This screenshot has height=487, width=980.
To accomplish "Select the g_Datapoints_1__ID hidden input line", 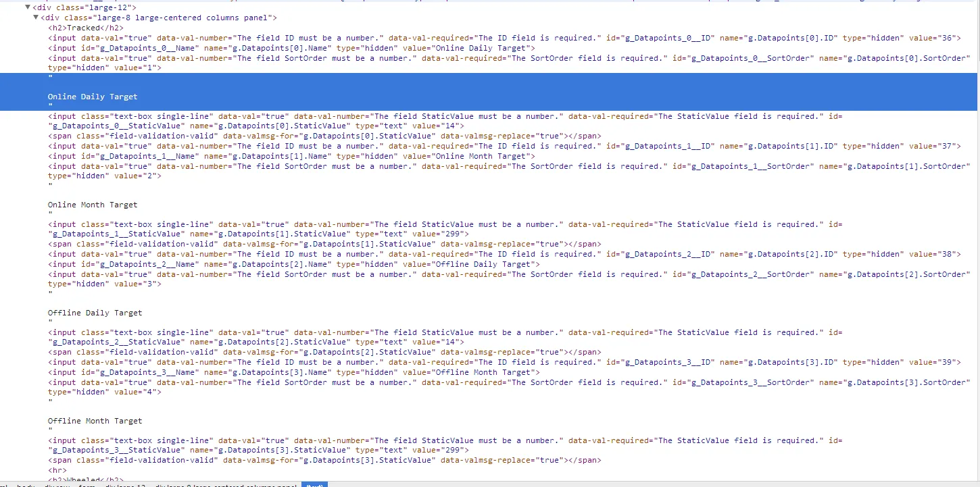I will [504, 146].
